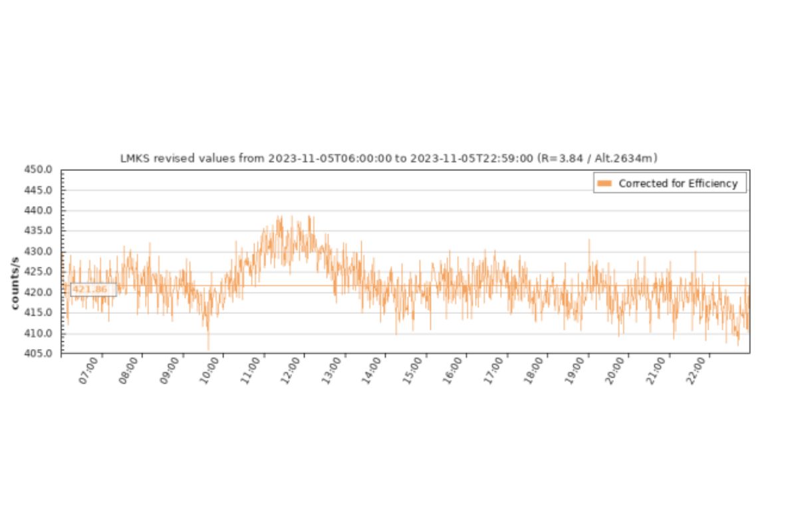
Task: Click the "Corrected for Efficiency" legend label
Action: [x=678, y=184]
